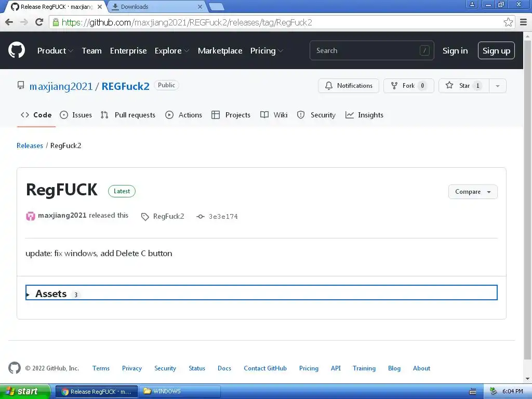The width and height of the screenshot is (532, 399).
Task: Click the Release RegFUCK Chrome taskbar button
Action: [96, 392]
